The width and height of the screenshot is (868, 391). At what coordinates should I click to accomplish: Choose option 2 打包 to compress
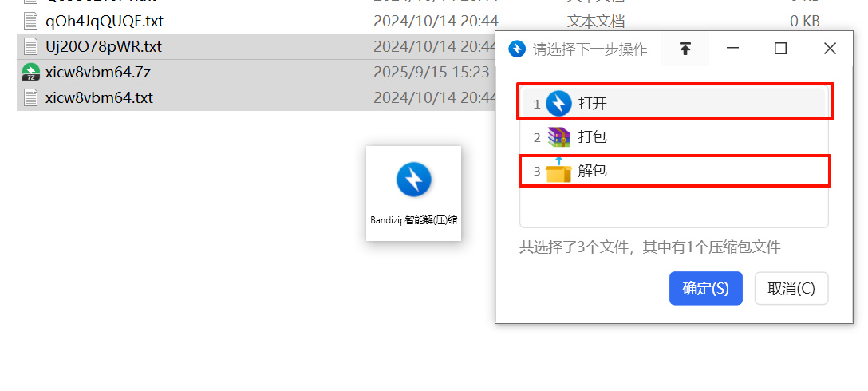[x=674, y=136]
